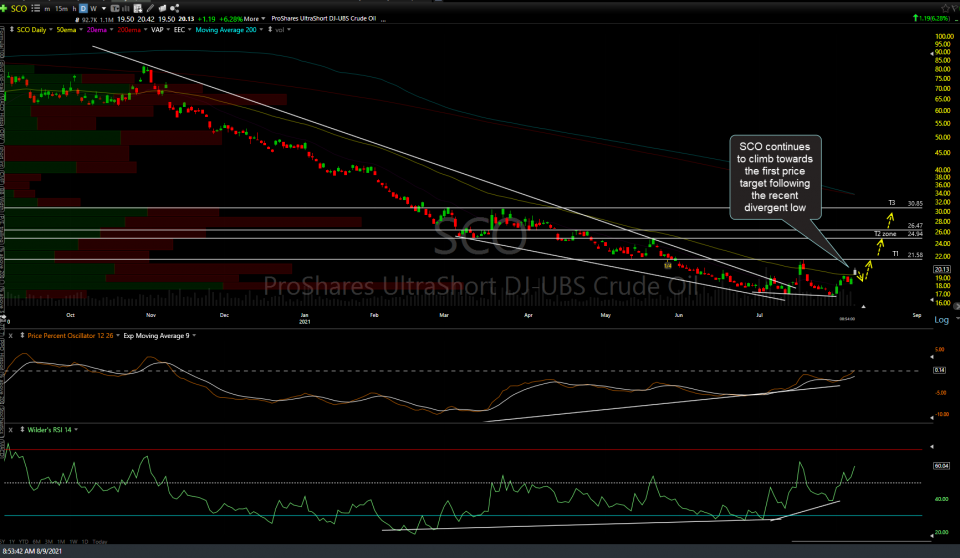Select the 15m timeframe
Screen dimensions: 960x558
[61, 9]
